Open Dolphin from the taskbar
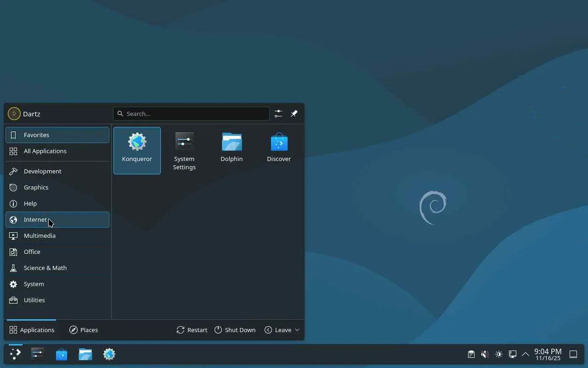Image resolution: width=588 pixels, height=368 pixels. click(x=85, y=354)
